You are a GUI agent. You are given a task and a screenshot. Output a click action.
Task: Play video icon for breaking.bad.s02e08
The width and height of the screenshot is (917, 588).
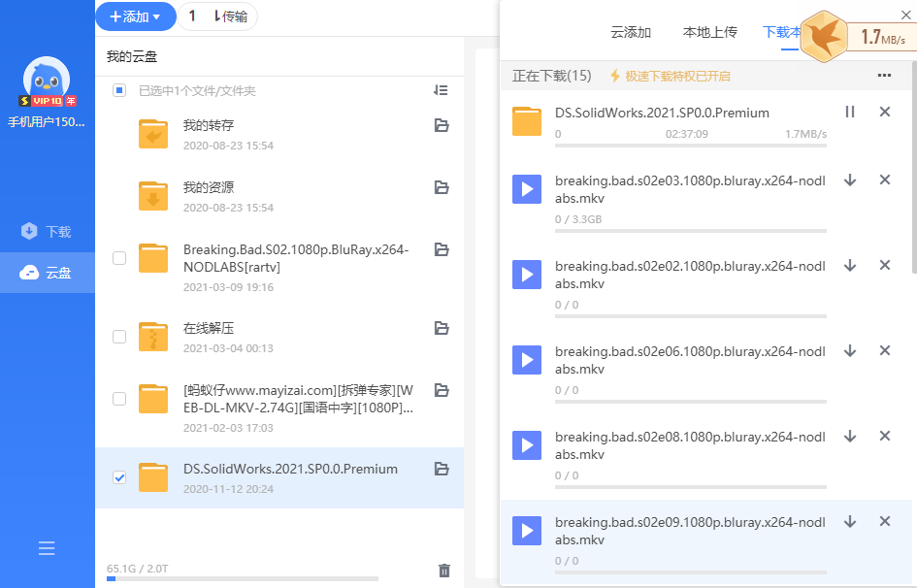click(527, 445)
